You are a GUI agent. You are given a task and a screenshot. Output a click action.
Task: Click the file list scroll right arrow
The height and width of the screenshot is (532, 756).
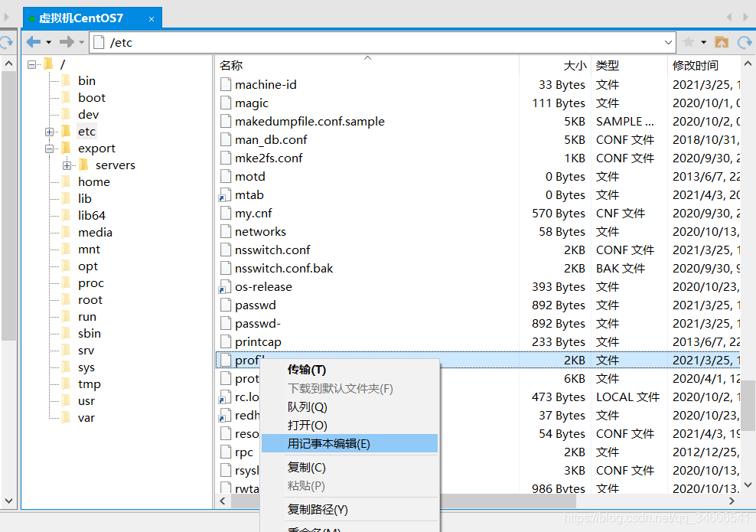tap(732, 501)
